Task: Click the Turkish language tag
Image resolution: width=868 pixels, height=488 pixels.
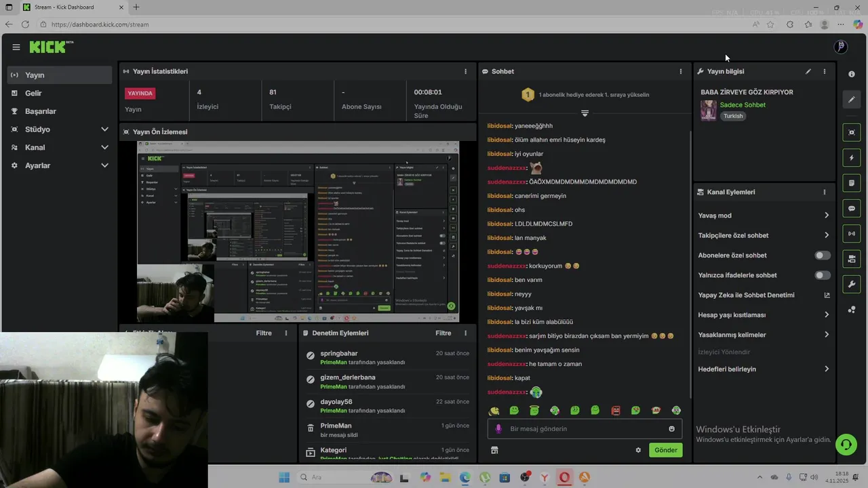Action: tap(733, 116)
